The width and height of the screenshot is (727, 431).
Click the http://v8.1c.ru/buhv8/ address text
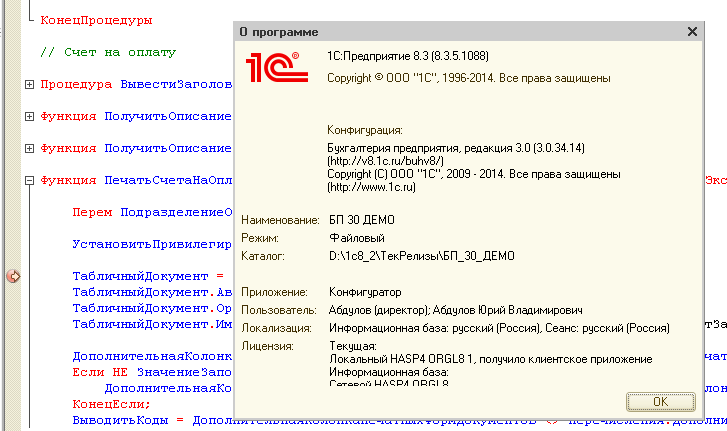(385, 161)
